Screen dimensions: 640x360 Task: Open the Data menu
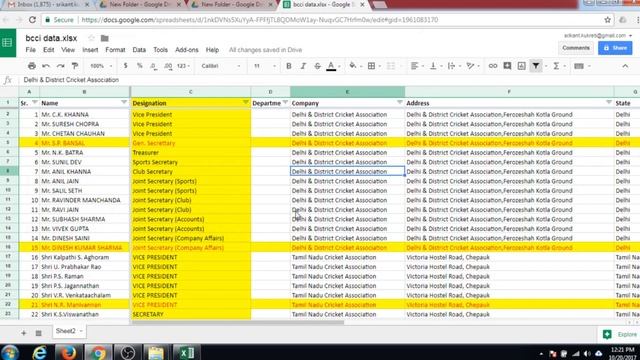coord(139,50)
